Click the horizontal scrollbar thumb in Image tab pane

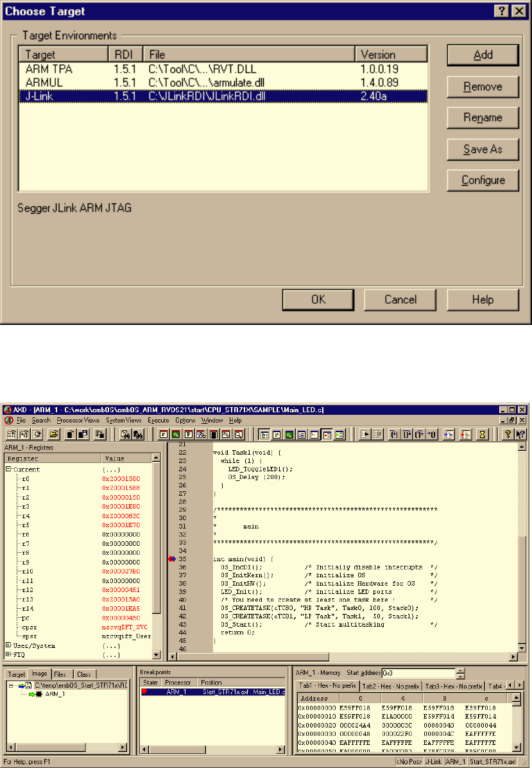point(49,747)
